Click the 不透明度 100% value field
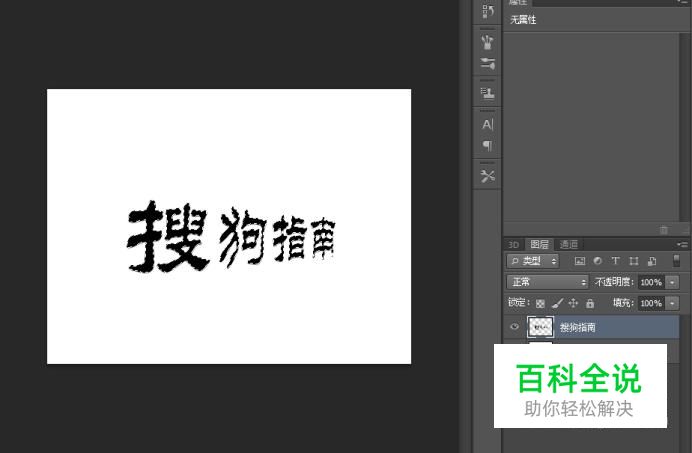This screenshot has height=453, width=692. pyautogui.click(x=651, y=282)
